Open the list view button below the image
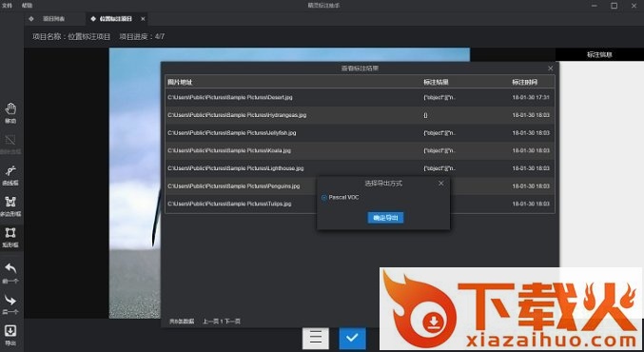This screenshot has width=644, height=352. pos(316,338)
